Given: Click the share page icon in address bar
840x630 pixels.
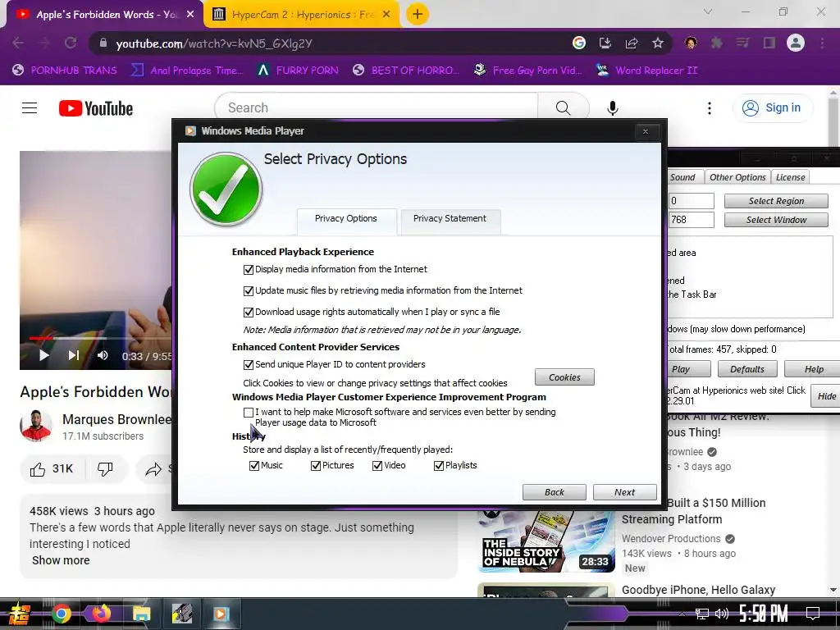Looking at the screenshot, I should (x=632, y=43).
